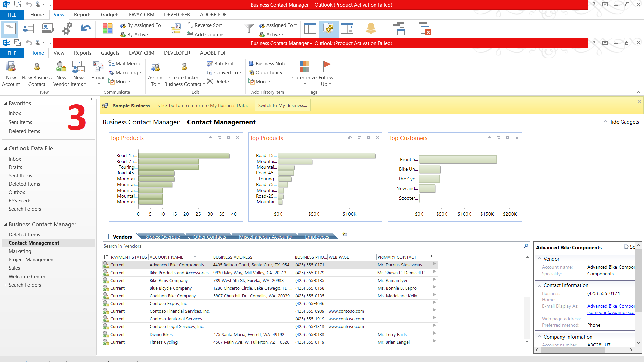Click the Categorize color grid icon

(x=304, y=67)
